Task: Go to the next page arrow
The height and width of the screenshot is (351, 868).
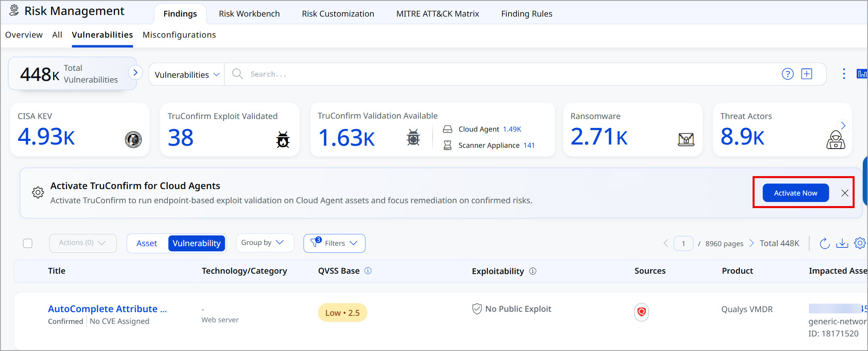Action: coord(752,243)
